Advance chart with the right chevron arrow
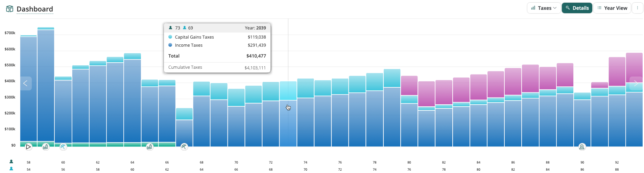This screenshot has height=173, width=644. click(636, 83)
